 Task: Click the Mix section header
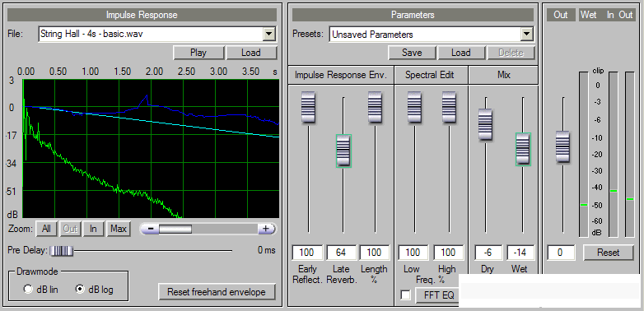pos(503,75)
